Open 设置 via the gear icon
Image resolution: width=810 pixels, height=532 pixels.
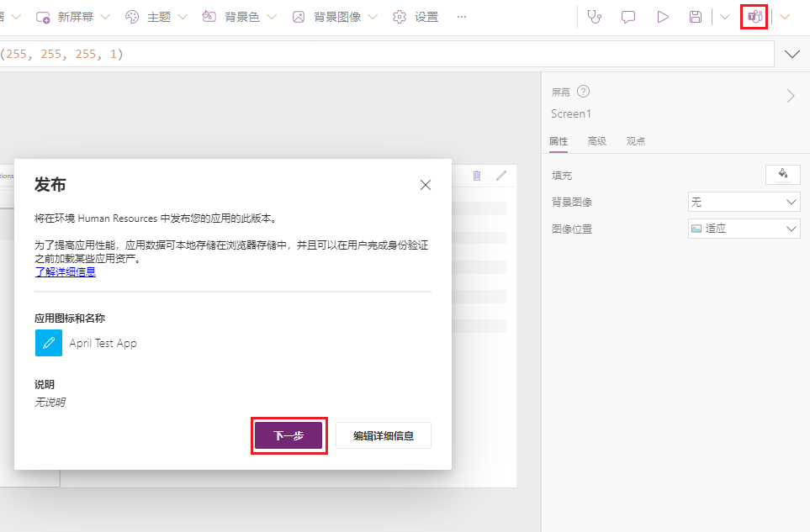pyautogui.click(x=400, y=17)
